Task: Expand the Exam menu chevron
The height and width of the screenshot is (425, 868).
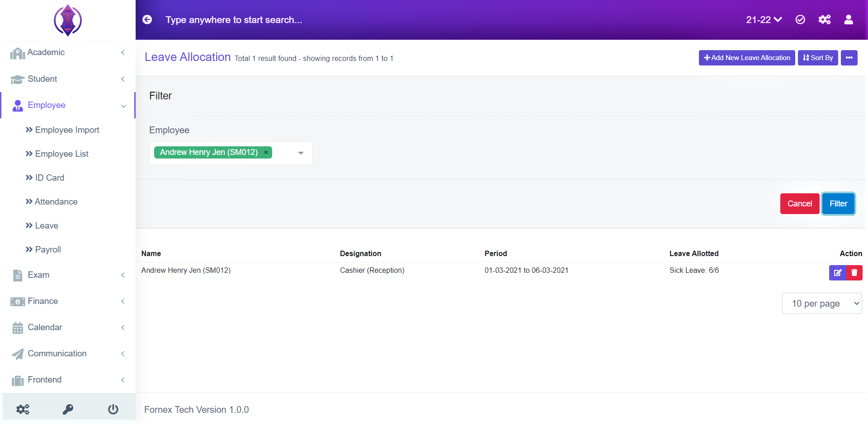Action: coord(123,275)
